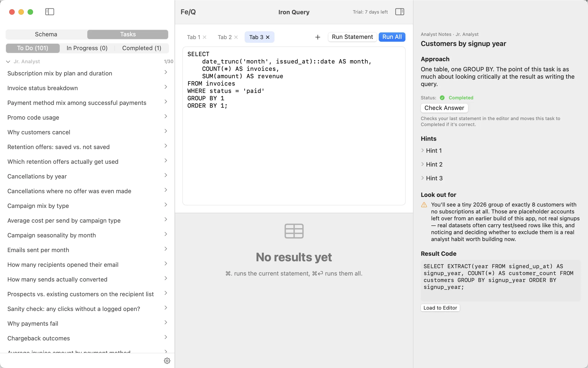Click the Result Code snippet box
The width and height of the screenshot is (588, 368).
tap(500, 280)
